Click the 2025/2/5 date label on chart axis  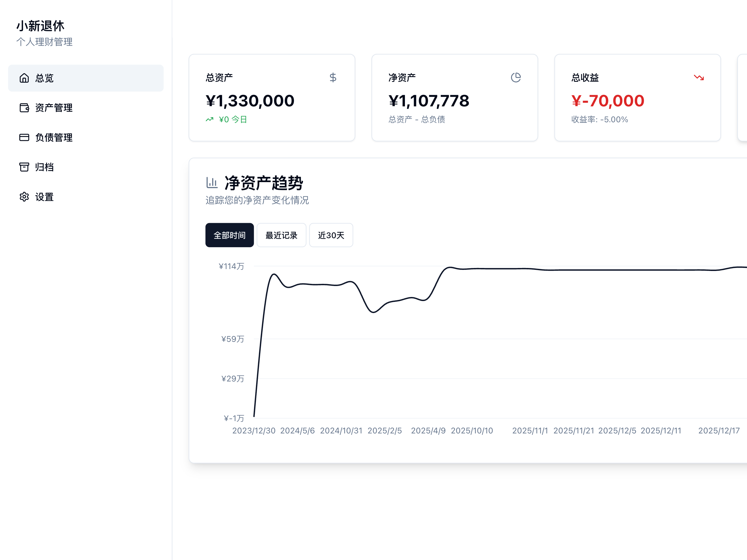pos(385,431)
